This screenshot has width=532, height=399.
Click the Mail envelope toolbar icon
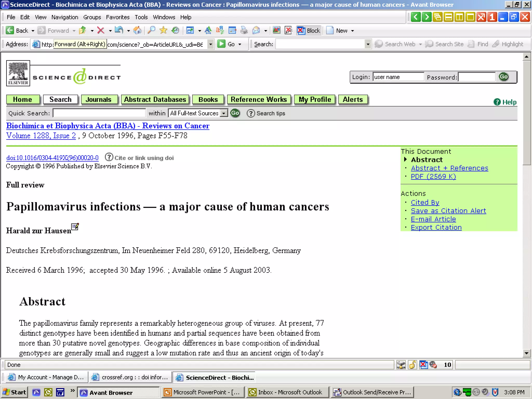tap(256, 31)
